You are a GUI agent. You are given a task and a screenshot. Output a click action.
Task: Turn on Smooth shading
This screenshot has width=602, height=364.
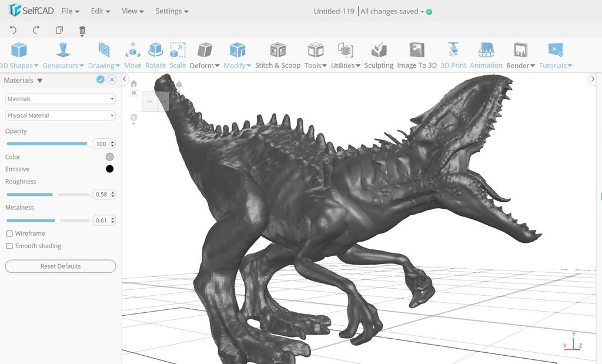click(x=9, y=246)
